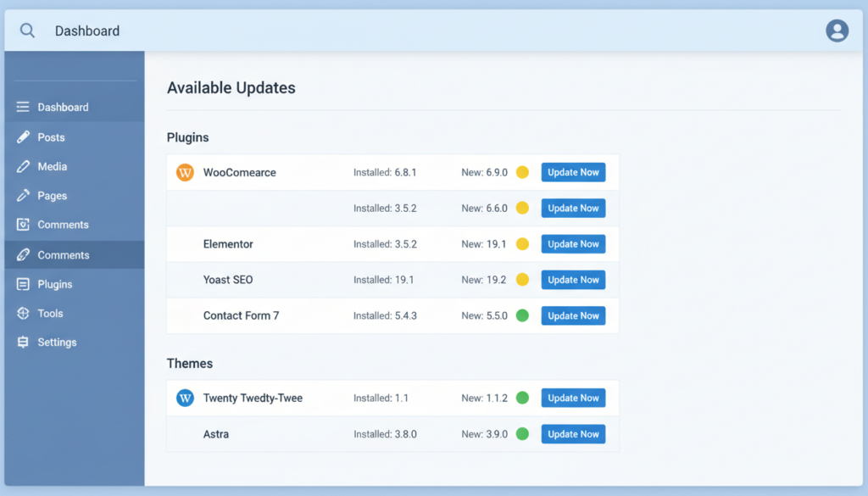This screenshot has width=868, height=496.
Task: Click 'New: 19.2' version text
Action: [x=484, y=280]
